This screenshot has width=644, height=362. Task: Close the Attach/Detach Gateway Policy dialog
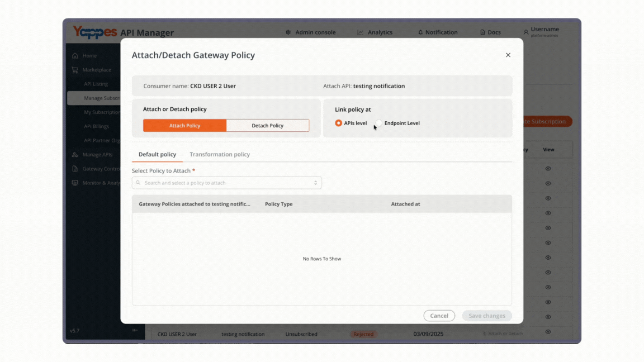coord(508,55)
